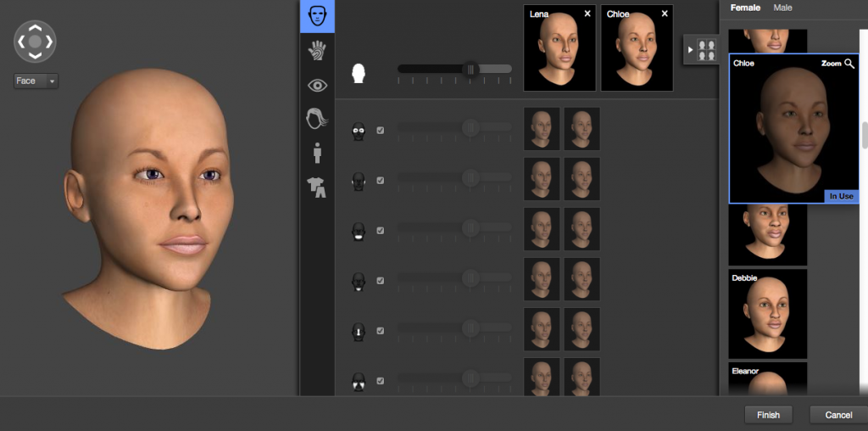The height and width of the screenshot is (431, 868).
Task: Toggle the nose region checkbox
Action: (381, 331)
